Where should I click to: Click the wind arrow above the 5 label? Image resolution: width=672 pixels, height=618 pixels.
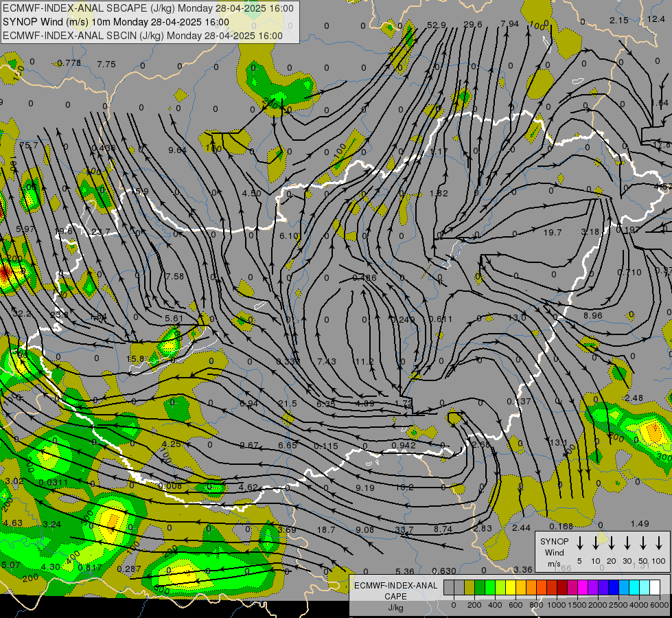[580, 543]
